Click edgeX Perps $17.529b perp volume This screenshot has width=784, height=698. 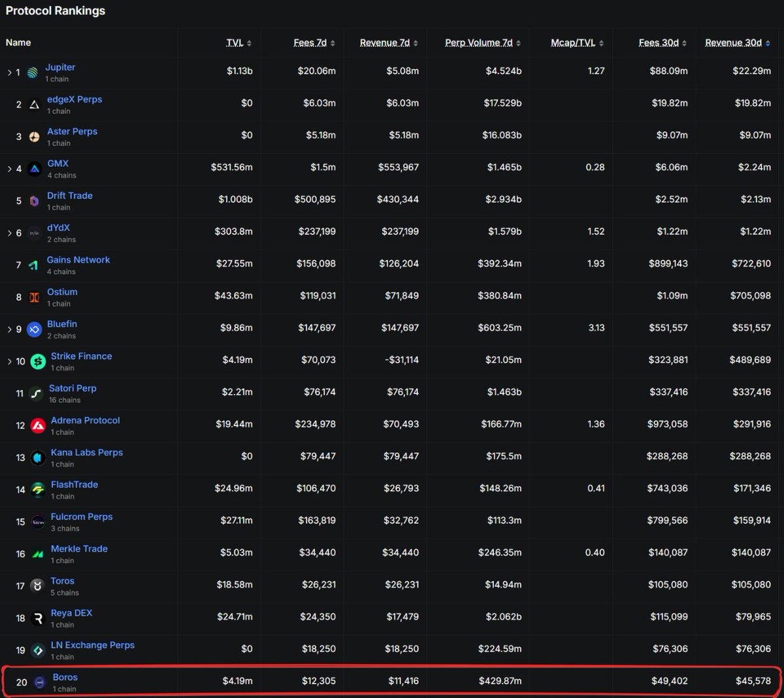502,103
